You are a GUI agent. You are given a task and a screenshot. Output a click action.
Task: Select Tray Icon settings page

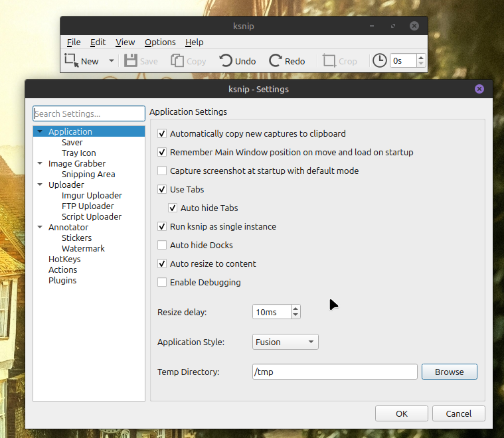pyautogui.click(x=79, y=153)
